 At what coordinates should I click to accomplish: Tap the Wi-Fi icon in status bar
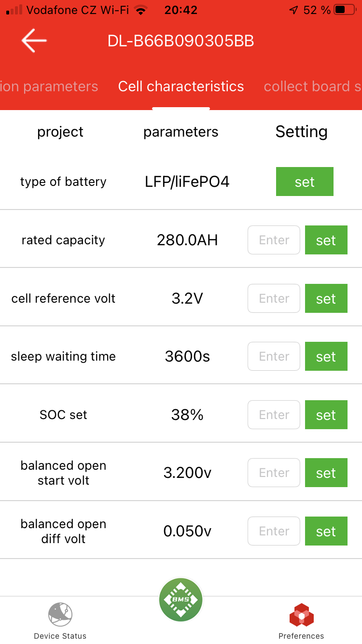point(141,10)
